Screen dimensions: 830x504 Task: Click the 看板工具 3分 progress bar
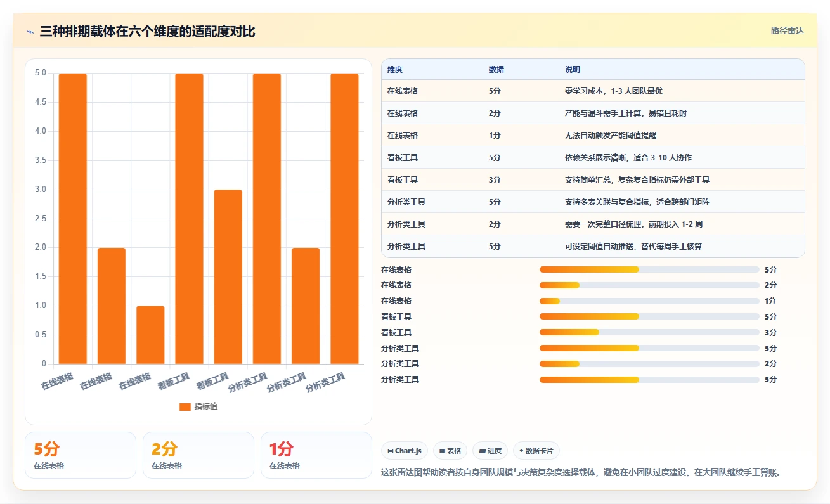pyautogui.click(x=649, y=332)
